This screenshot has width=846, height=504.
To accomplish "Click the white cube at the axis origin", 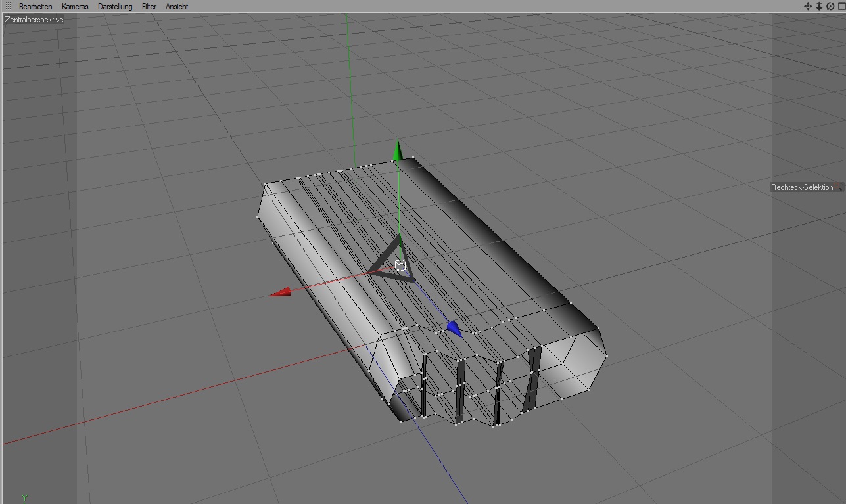I will coord(400,265).
